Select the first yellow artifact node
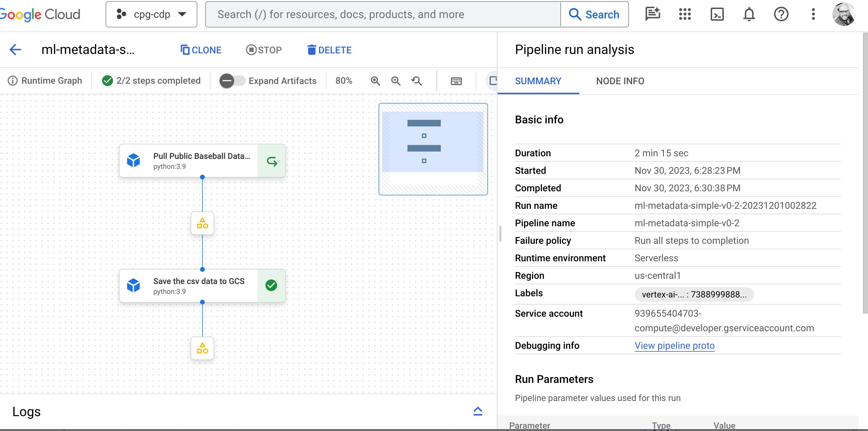The width and height of the screenshot is (868, 431). coord(202,223)
